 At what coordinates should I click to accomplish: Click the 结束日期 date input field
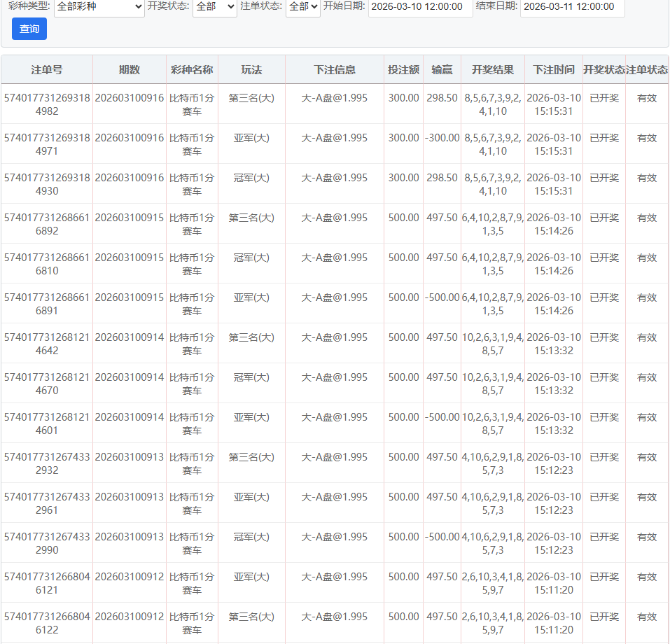click(x=572, y=7)
